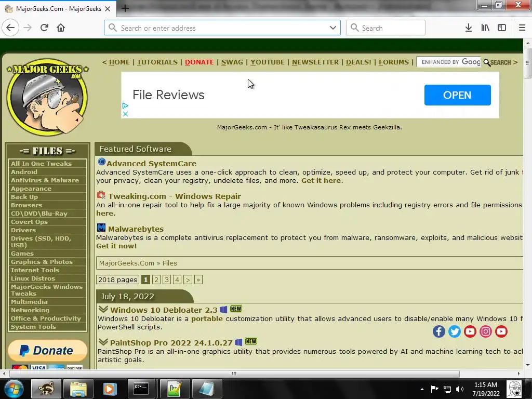532x399 pixels.
Task: Open Windows 10 Debloater 2.3 link
Action: point(164,310)
